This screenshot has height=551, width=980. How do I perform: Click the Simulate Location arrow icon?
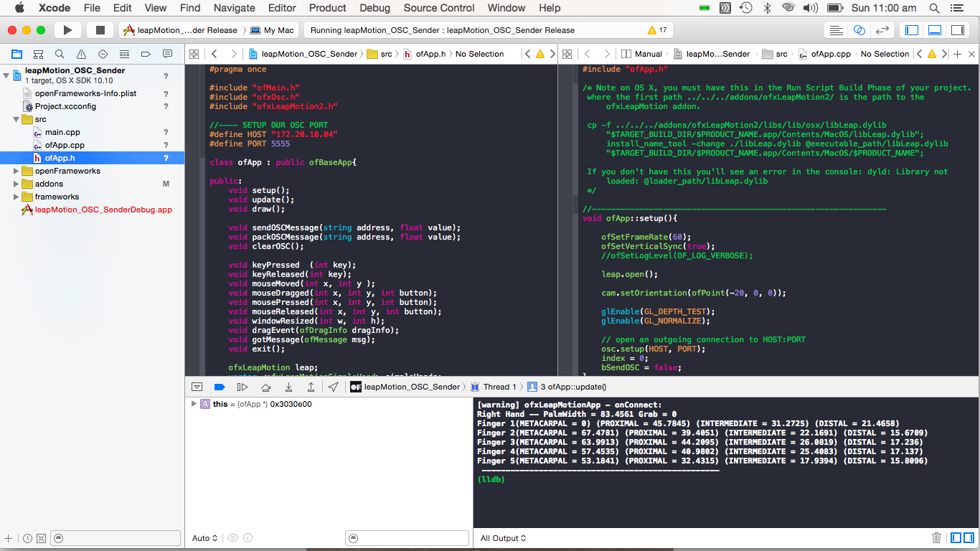(x=334, y=387)
